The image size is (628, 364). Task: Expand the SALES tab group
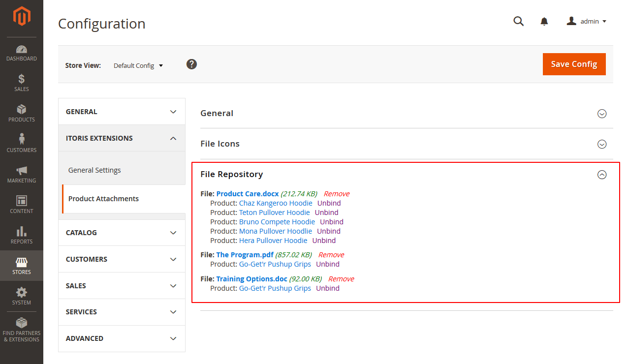(x=122, y=286)
